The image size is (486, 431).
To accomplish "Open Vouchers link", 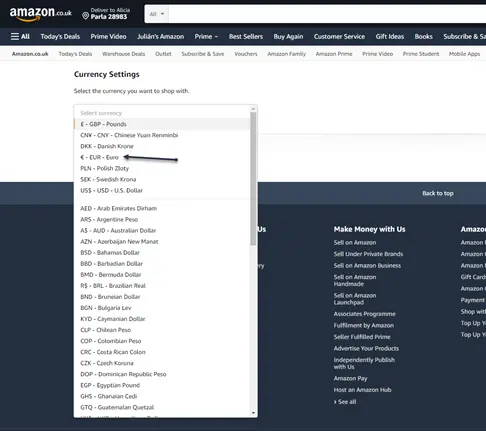I will click(246, 54).
